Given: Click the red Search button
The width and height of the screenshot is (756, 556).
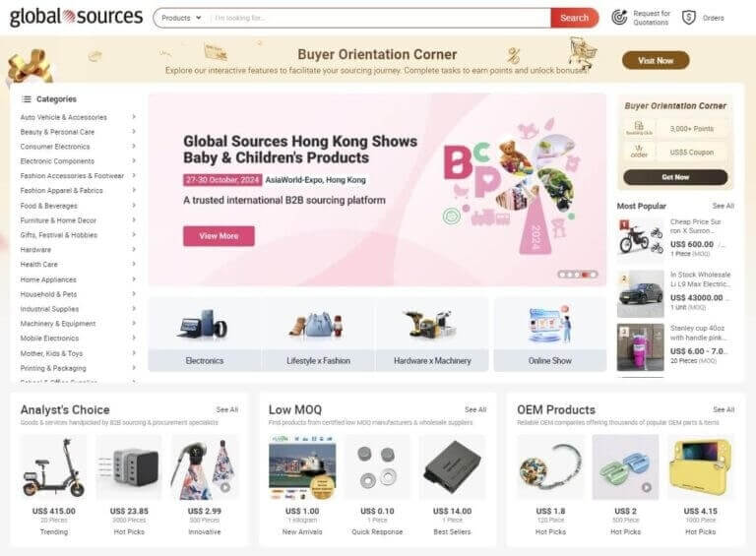Looking at the screenshot, I should coord(574,18).
